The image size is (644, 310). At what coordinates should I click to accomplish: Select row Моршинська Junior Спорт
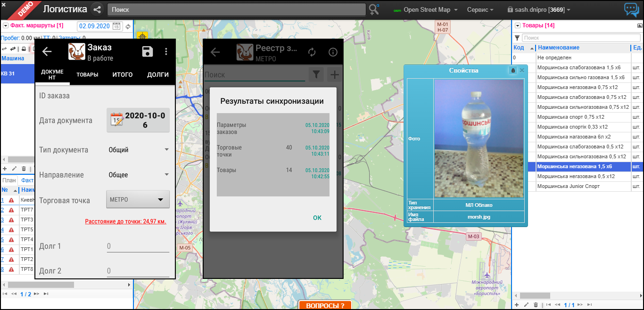568,186
